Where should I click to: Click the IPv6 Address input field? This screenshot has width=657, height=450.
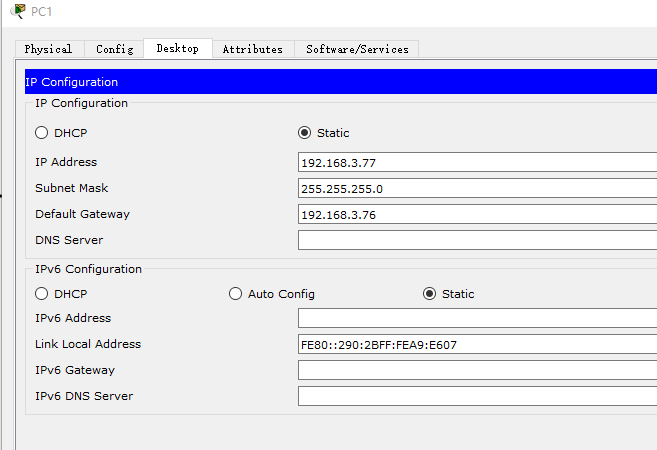(476, 318)
